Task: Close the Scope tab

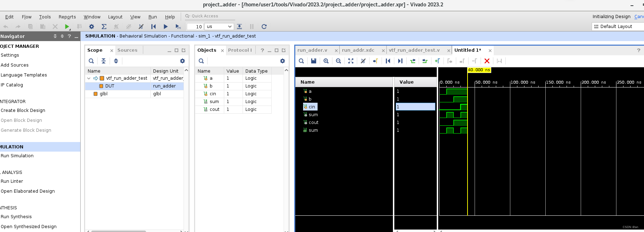Action: pyautogui.click(x=112, y=51)
